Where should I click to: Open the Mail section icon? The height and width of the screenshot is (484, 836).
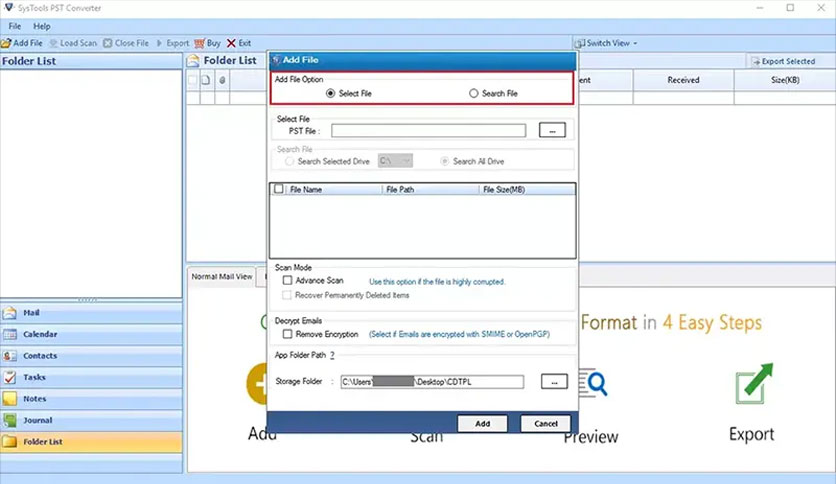pyautogui.click(x=10, y=313)
